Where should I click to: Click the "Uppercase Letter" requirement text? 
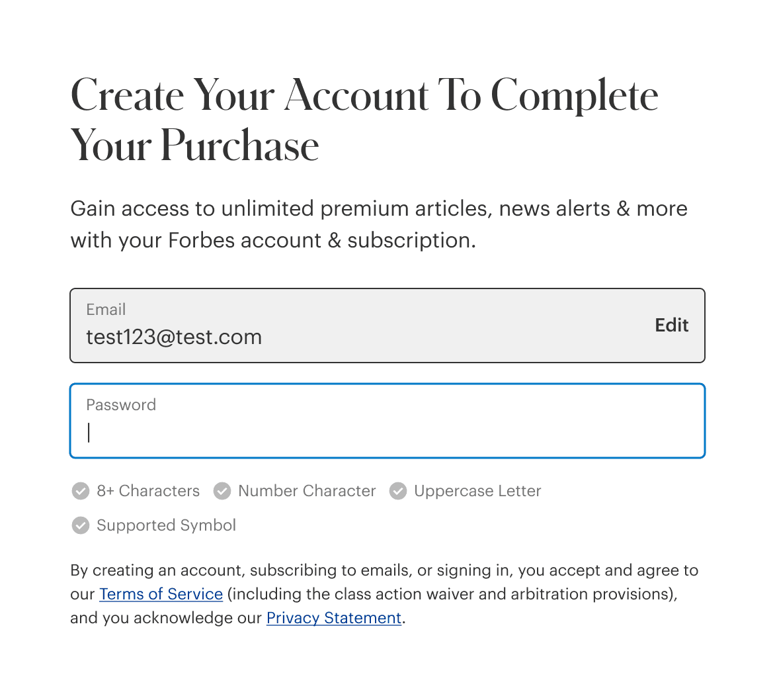pyautogui.click(x=477, y=491)
